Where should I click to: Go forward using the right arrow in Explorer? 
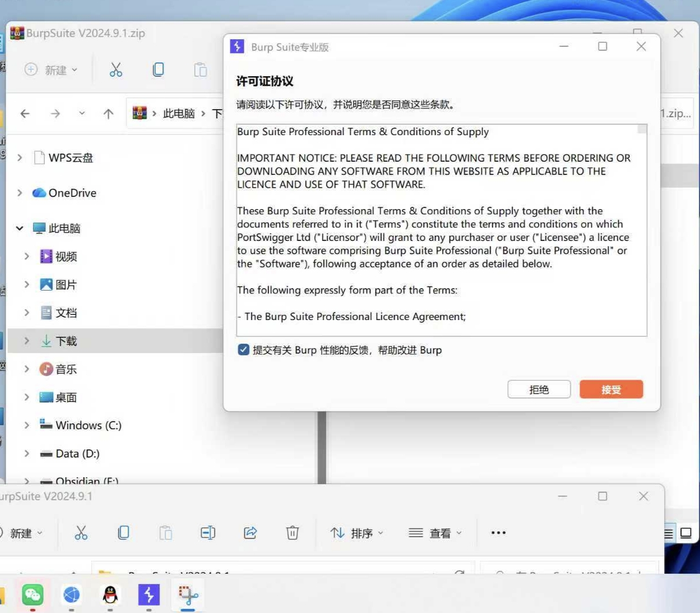click(55, 114)
